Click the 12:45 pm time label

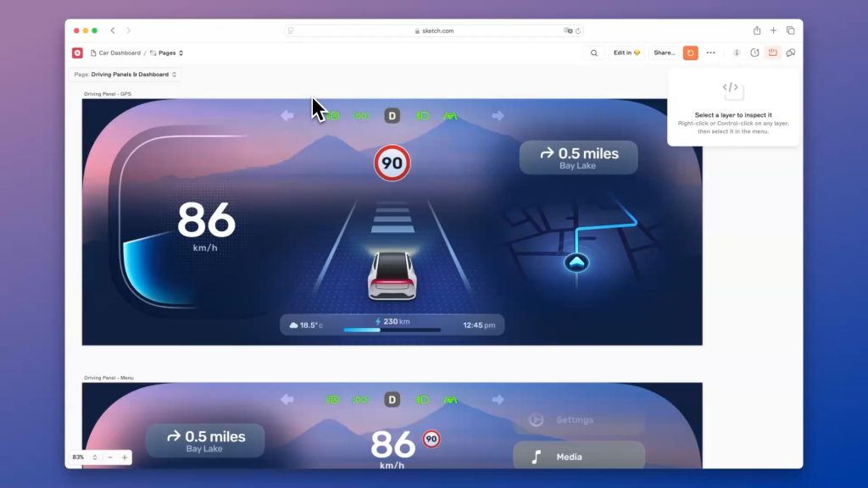[479, 325]
